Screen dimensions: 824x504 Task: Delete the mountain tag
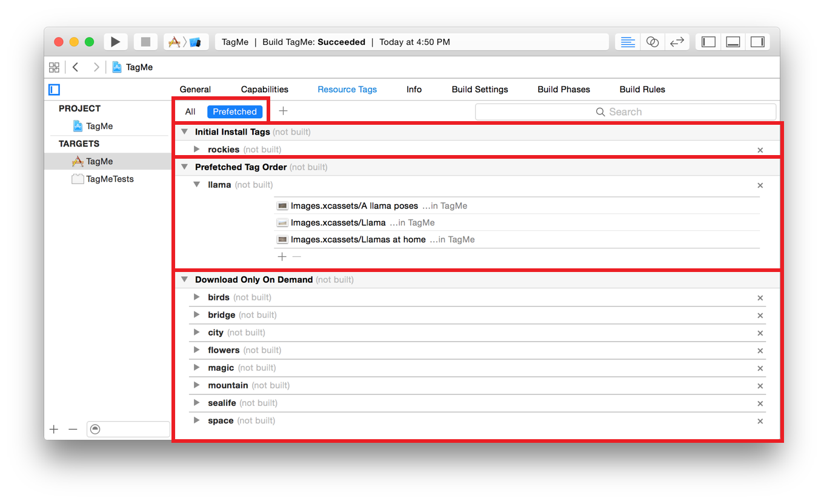coord(760,386)
